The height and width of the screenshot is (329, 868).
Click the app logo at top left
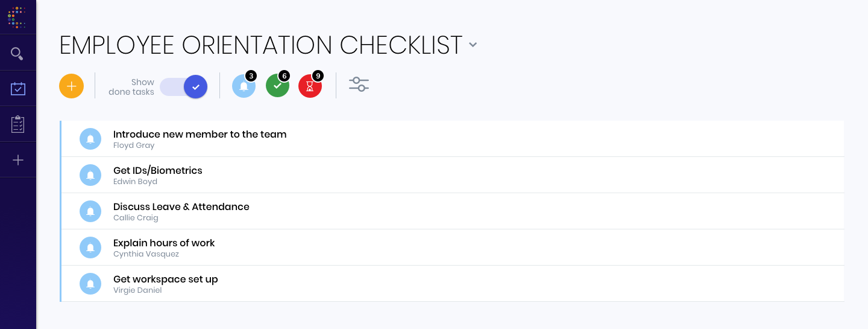(x=17, y=18)
